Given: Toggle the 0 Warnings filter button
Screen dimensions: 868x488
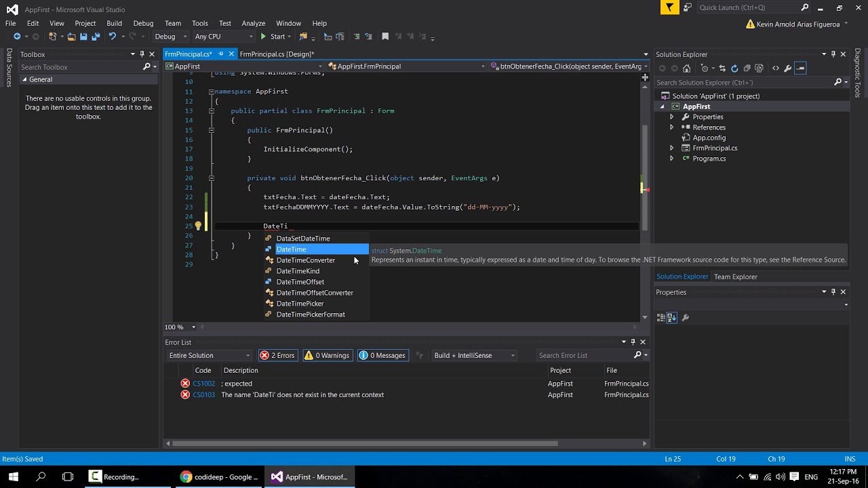Looking at the screenshot, I should pyautogui.click(x=327, y=355).
